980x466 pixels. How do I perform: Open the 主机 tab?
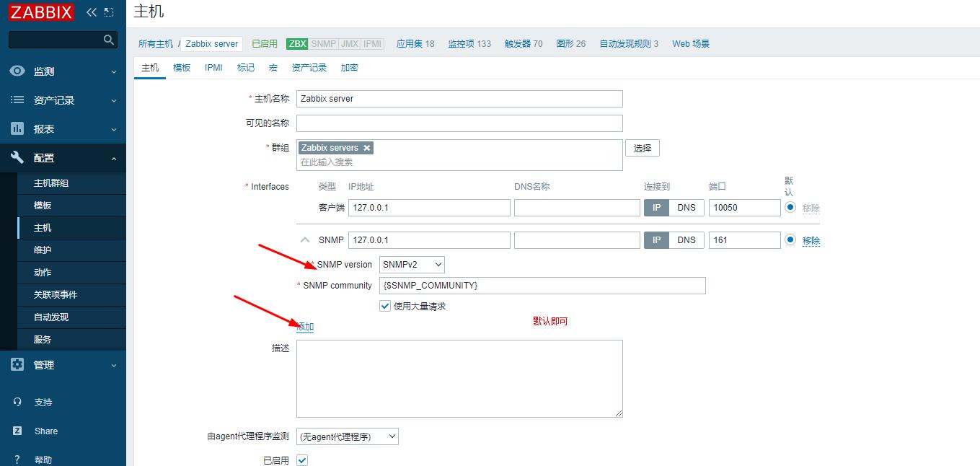click(150, 67)
